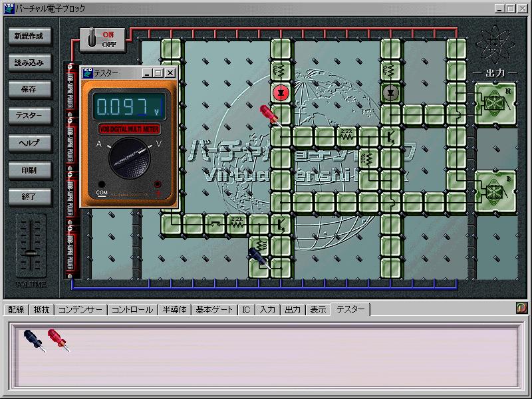The image size is (532, 399).
Task: Select the テスター tab
Action: (350, 309)
